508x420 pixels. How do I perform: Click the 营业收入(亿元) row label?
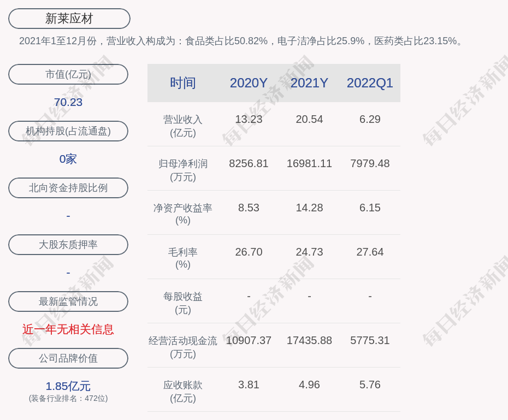183,126
